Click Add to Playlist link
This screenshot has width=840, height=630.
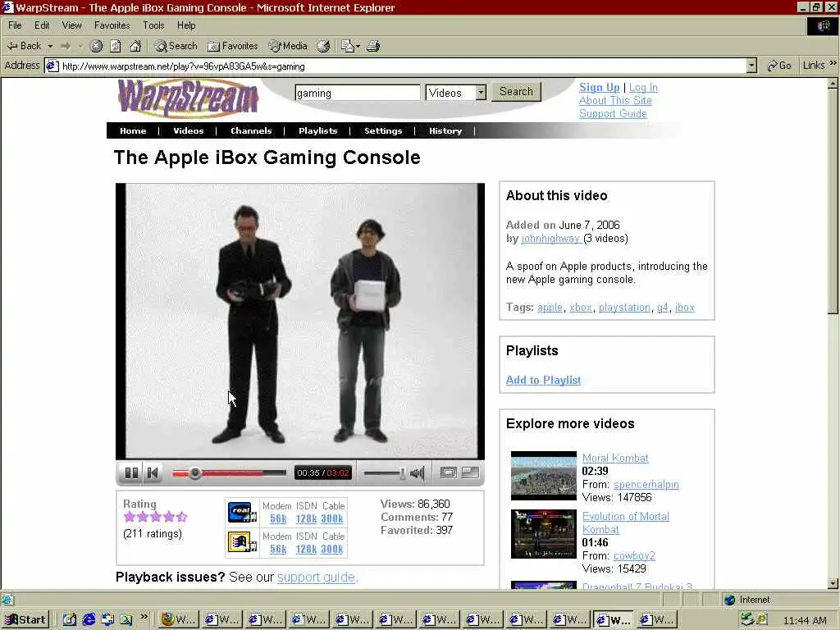pyautogui.click(x=543, y=380)
